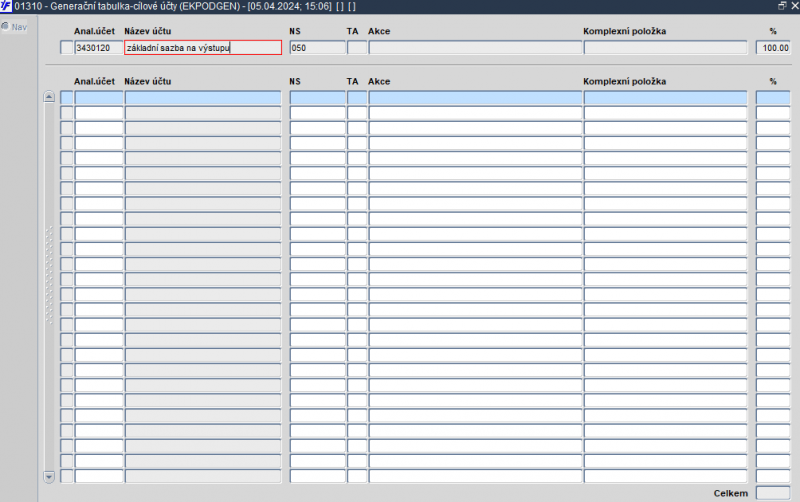Click the Anal.účet field containing 3430120
The height and width of the screenshot is (502, 800).
pos(99,48)
